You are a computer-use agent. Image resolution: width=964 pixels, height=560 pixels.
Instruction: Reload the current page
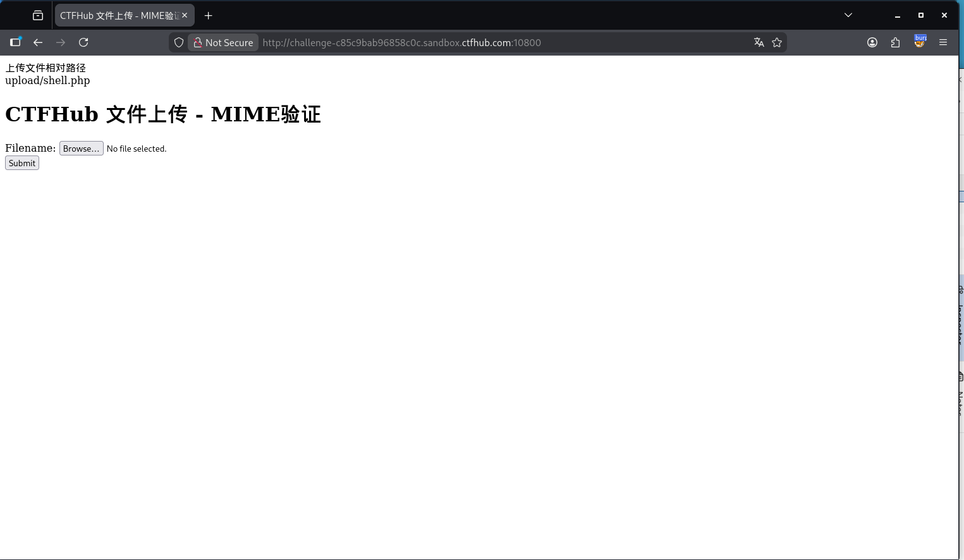[x=83, y=42]
